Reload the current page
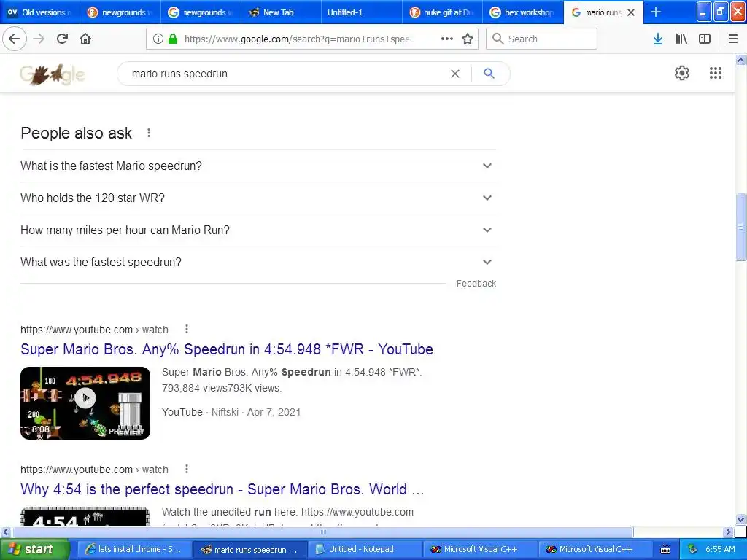 click(x=62, y=39)
